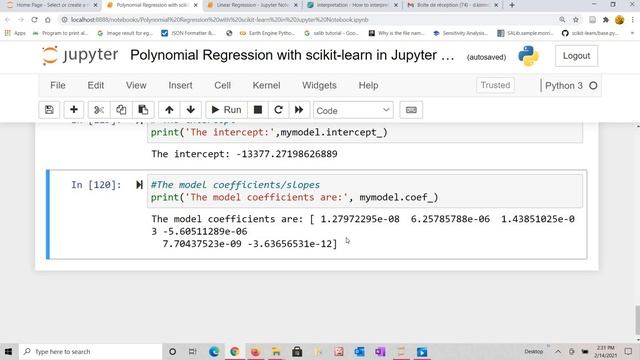The height and width of the screenshot is (360, 640).
Task: Open the Apps bookmarks shortcut
Action: (x=15, y=33)
